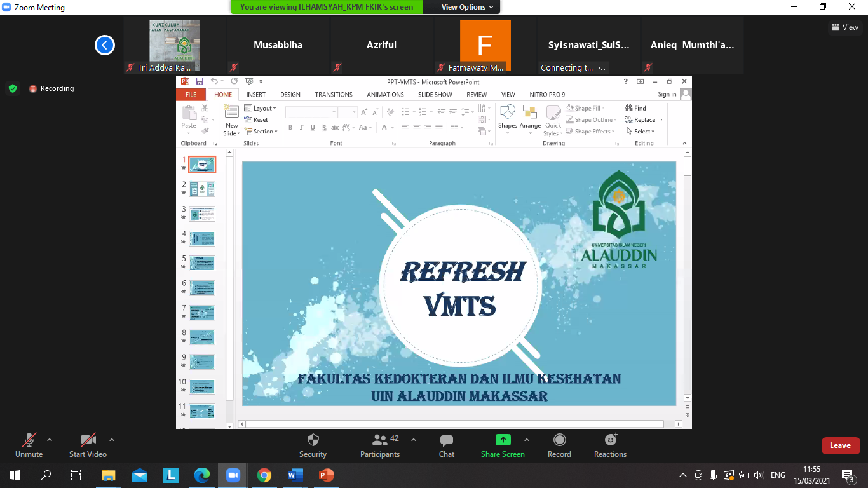Click the green Share Screen icon
Image resolution: width=868 pixels, height=488 pixels.
[503, 440]
